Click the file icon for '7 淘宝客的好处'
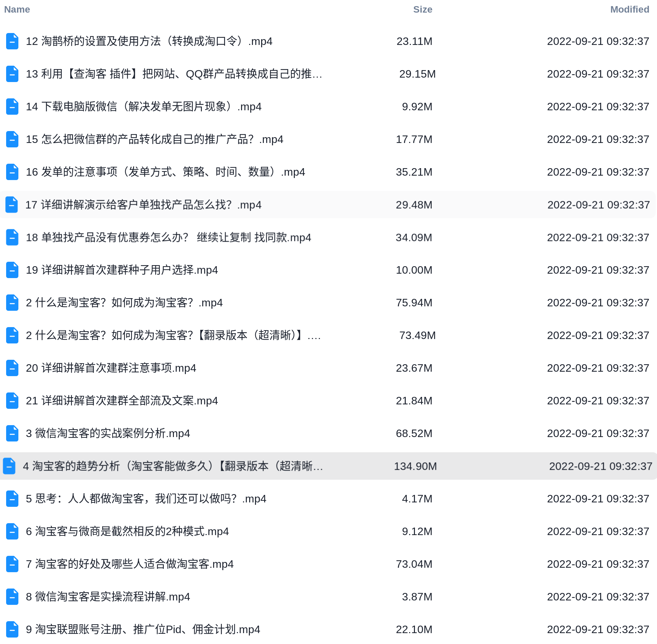Image resolution: width=657 pixels, height=644 pixels. point(12,564)
